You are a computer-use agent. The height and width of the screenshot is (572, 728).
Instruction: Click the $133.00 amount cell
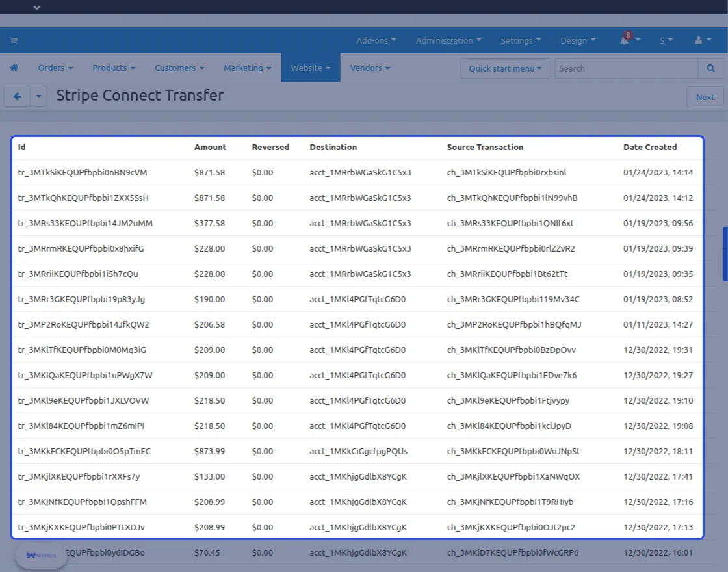click(x=209, y=477)
